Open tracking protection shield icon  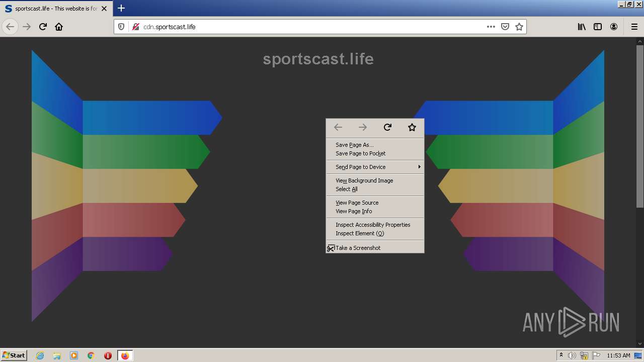[x=121, y=27]
